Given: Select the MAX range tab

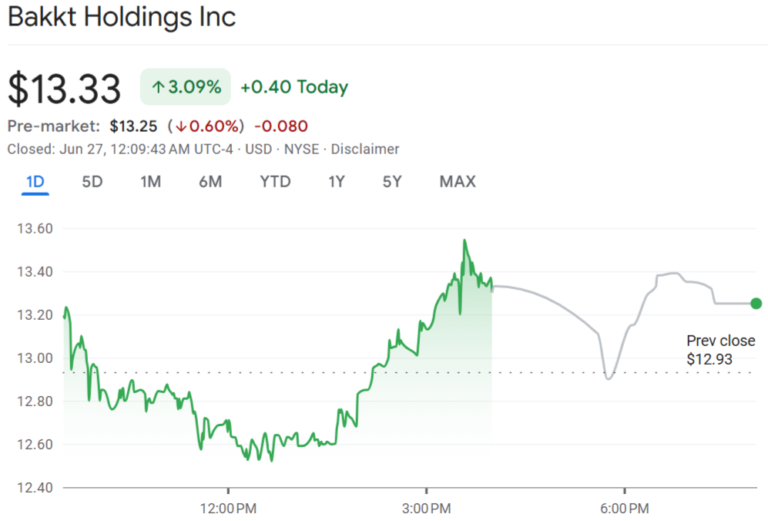Looking at the screenshot, I should tap(457, 182).
